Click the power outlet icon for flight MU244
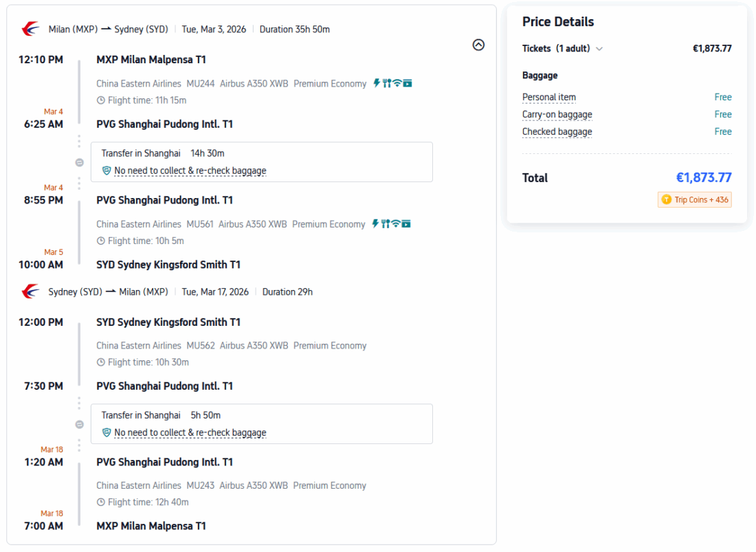 (377, 83)
